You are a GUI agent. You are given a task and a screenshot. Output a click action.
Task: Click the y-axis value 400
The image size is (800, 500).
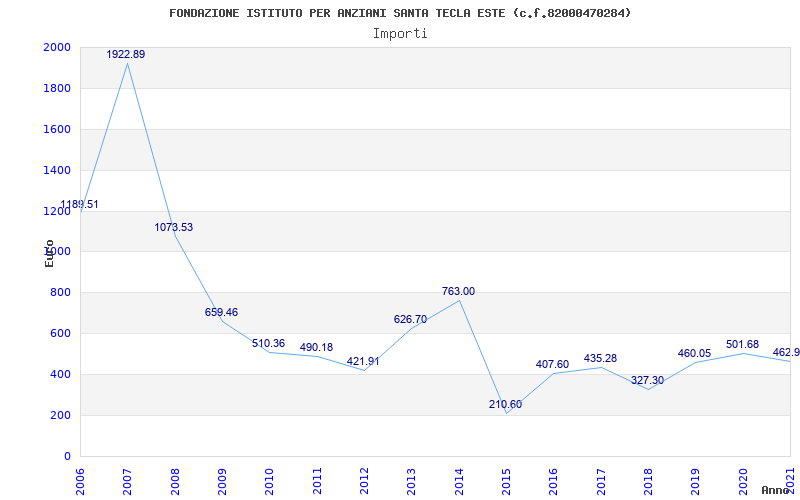click(x=60, y=374)
